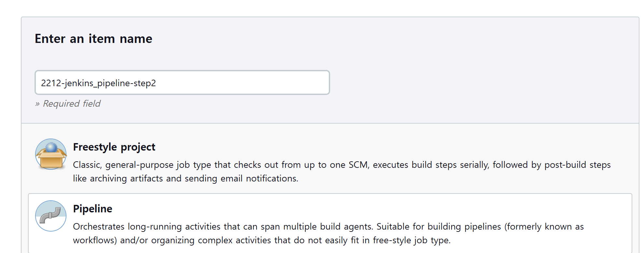Click "SCM," in the Freestyle description
Viewport: 644px width, 253px height.
[359, 165]
